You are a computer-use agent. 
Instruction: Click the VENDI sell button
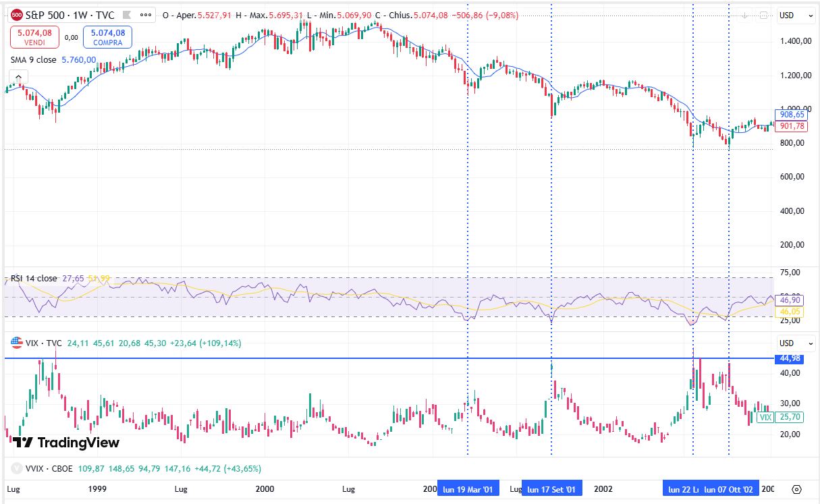tap(34, 37)
